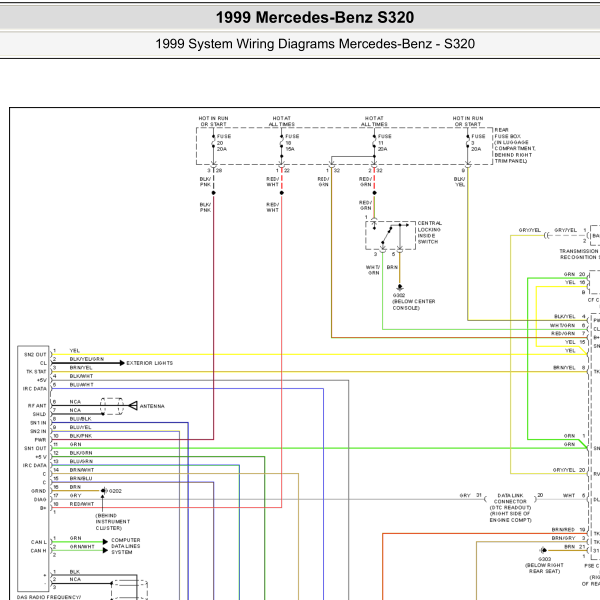Click the "BLU/YEL" wire label
The height and width of the screenshot is (600, 600).
[x=80, y=427]
